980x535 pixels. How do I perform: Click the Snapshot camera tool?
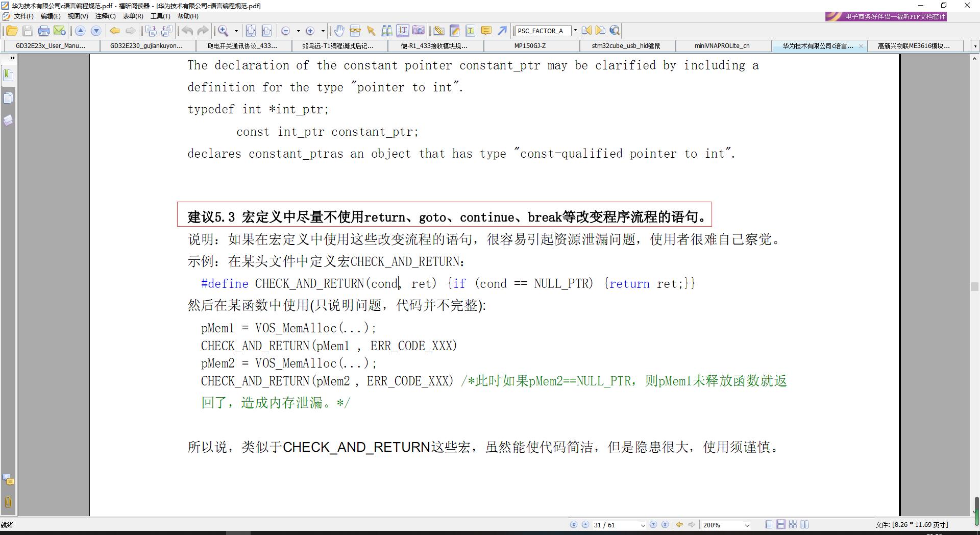point(419,31)
